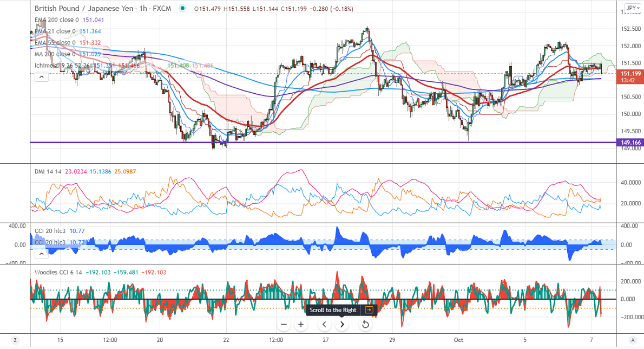The image size is (644, 349).
Task: Zoom out the chart with minus button
Action: (284, 324)
